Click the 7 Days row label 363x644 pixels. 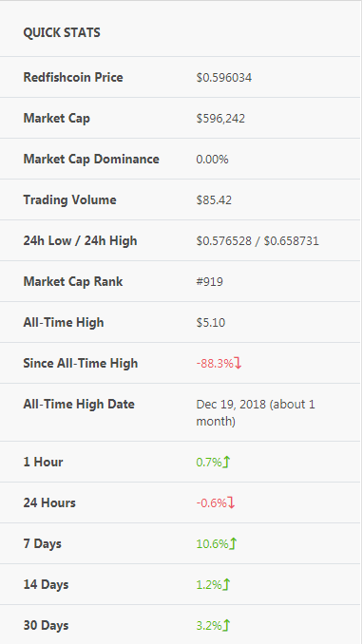click(x=43, y=543)
